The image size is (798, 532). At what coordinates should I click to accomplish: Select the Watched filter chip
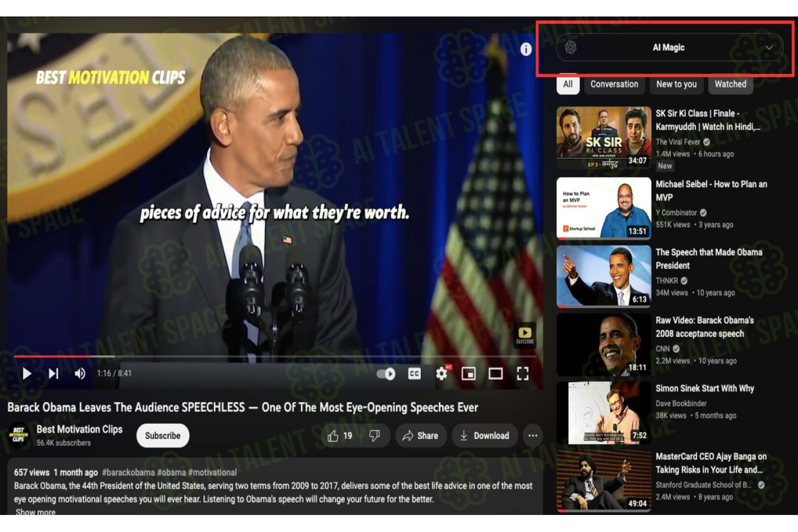point(730,84)
